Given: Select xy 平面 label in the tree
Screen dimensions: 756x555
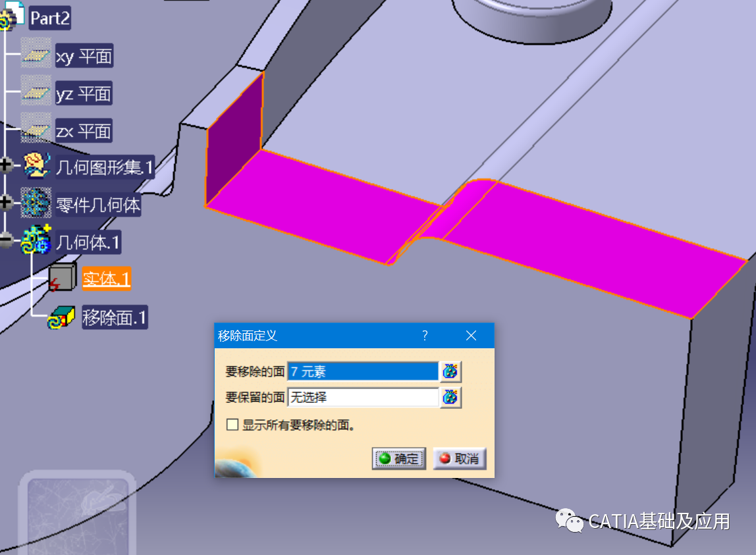Looking at the screenshot, I should [84, 56].
